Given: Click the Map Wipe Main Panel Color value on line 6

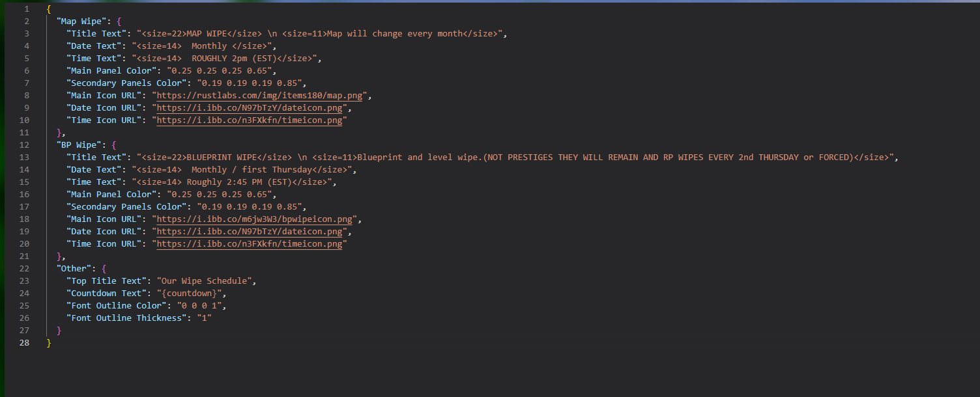Looking at the screenshot, I should 221,70.
